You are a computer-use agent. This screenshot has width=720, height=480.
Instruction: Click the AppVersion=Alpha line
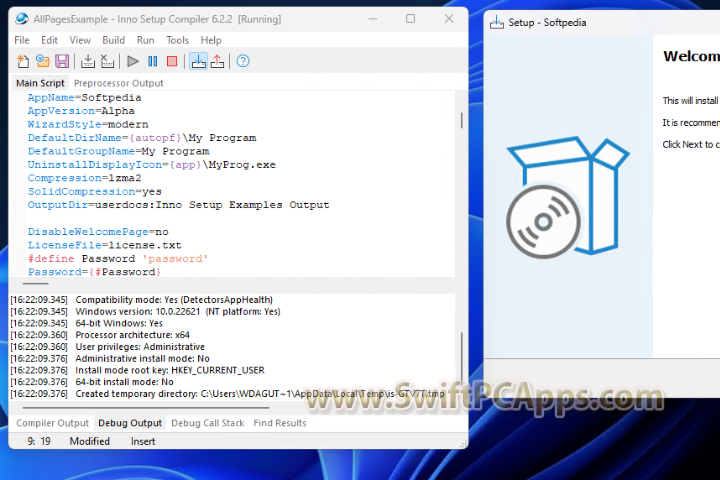tap(81, 111)
